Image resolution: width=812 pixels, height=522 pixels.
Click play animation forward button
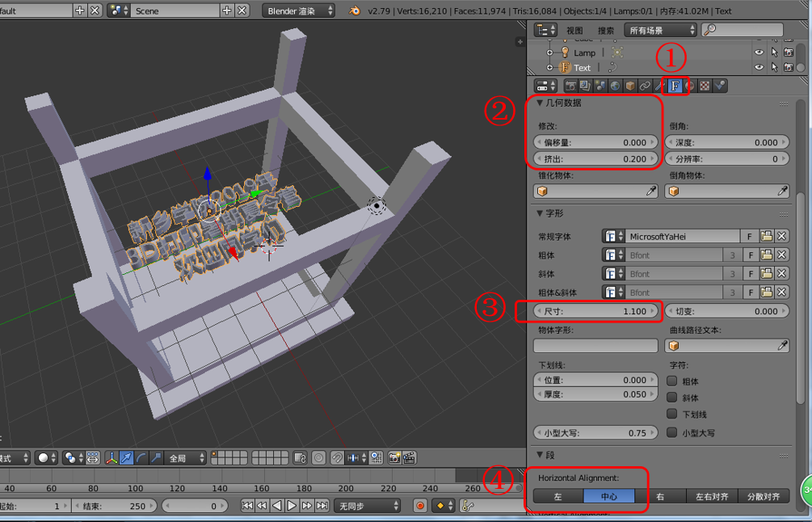pyautogui.click(x=292, y=505)
